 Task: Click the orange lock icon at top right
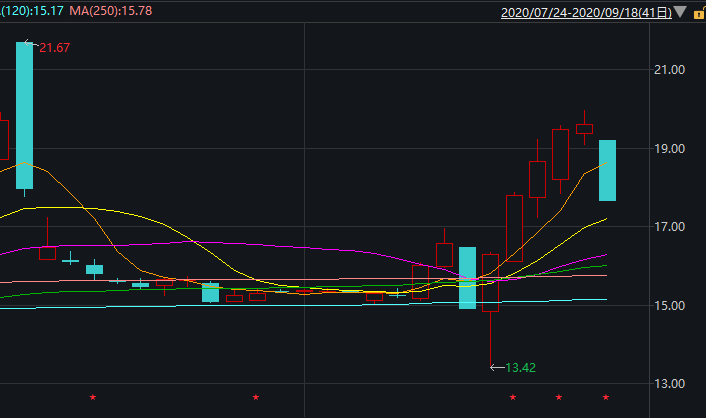tap(697, 14)
